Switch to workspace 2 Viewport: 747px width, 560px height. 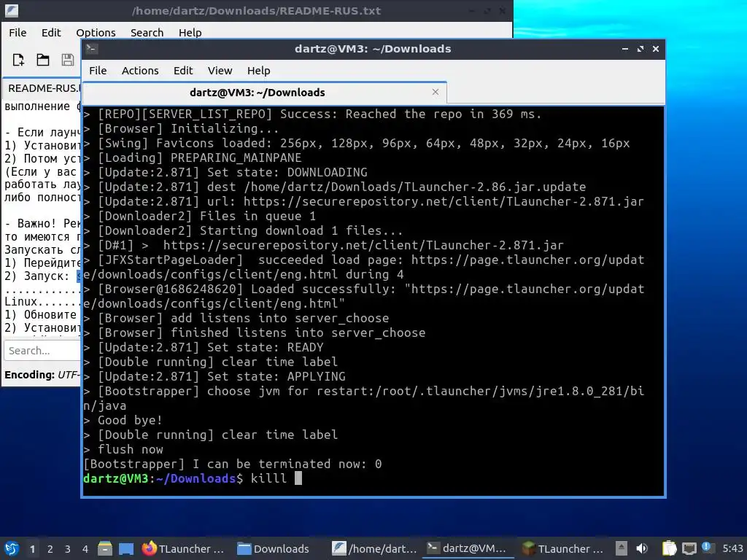(x=50, y=549)
